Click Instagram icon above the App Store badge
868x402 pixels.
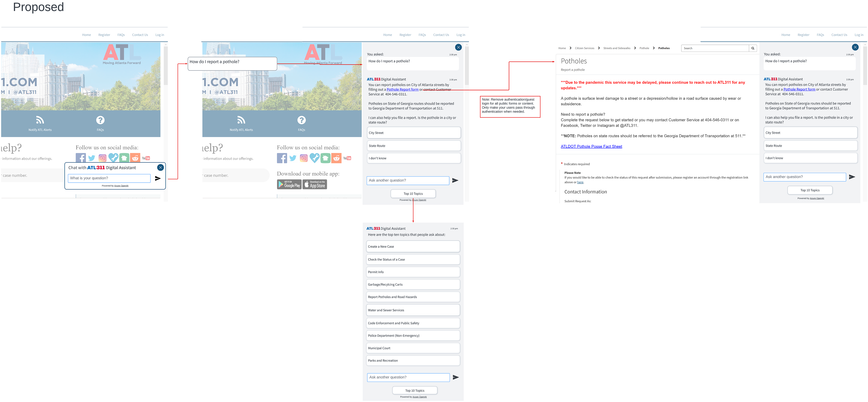304,158
